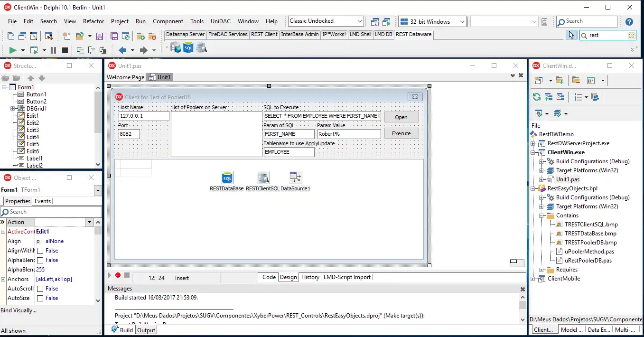Toggle the AlignWithMargins False checkbox
This screenshot has width=644, height=337.
(40, 251)
